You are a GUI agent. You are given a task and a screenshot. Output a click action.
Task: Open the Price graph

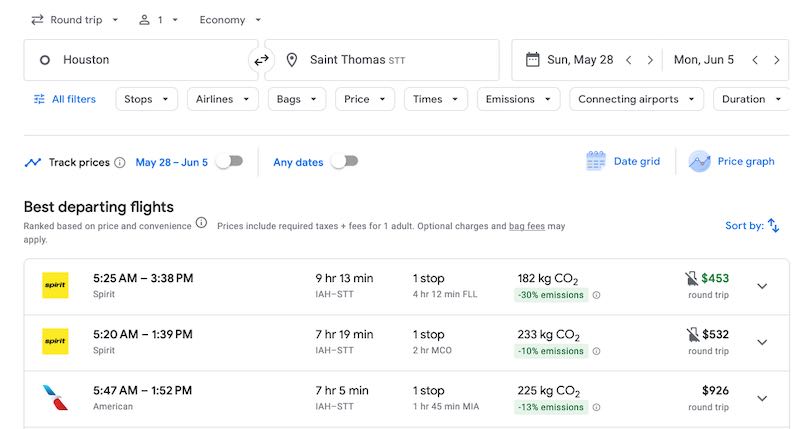(x=733, y=161)
